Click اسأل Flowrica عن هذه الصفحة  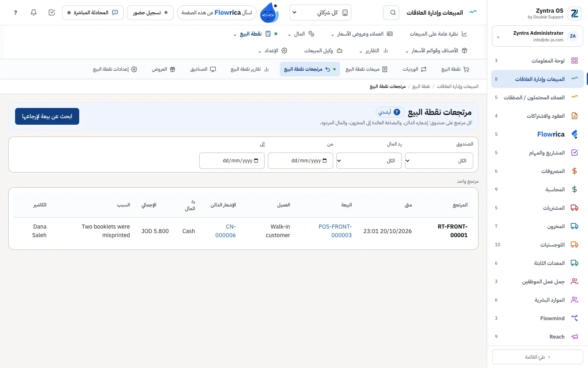point(217,13)
